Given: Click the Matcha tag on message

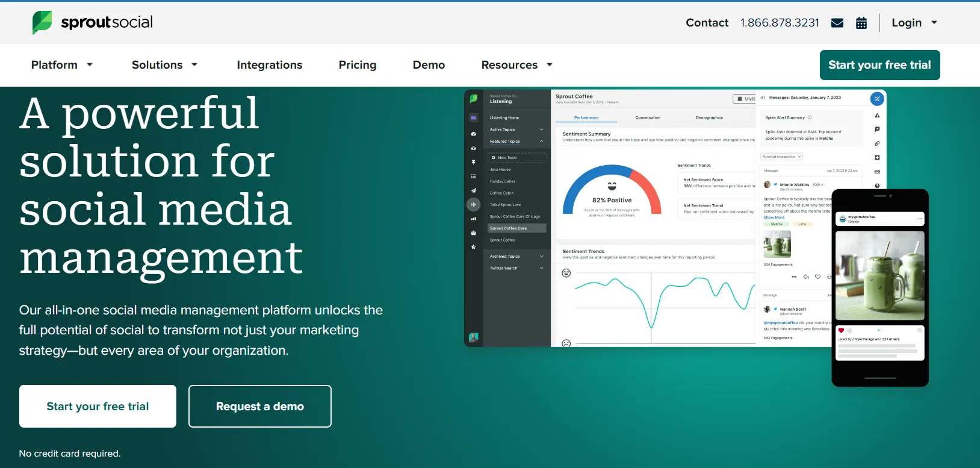Looking at the screenshot, I should pyautogui.click(x=777, y=224).
